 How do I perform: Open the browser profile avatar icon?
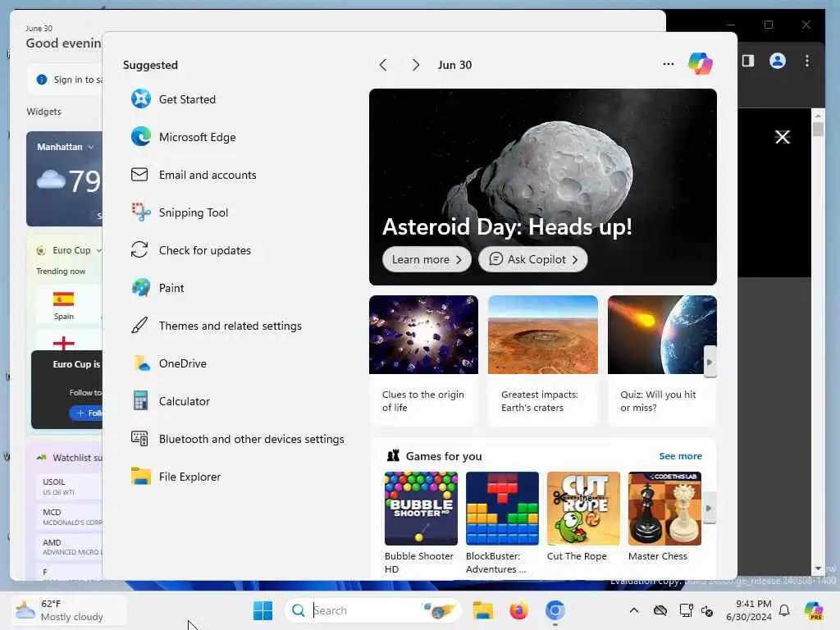pos(778,61)
